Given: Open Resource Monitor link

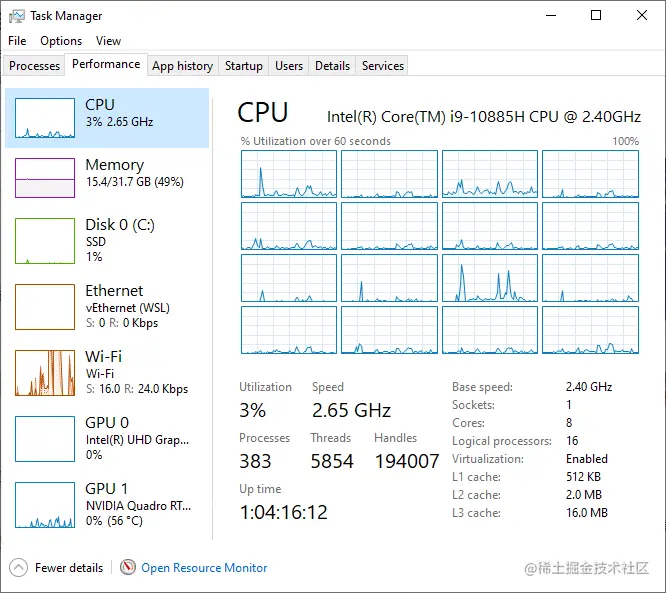Looking at the screenshot, I should point(204,568).
